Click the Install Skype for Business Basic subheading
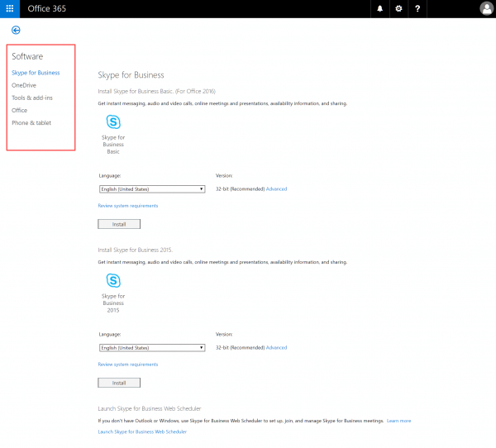The image size is (496, 448). 156,91
